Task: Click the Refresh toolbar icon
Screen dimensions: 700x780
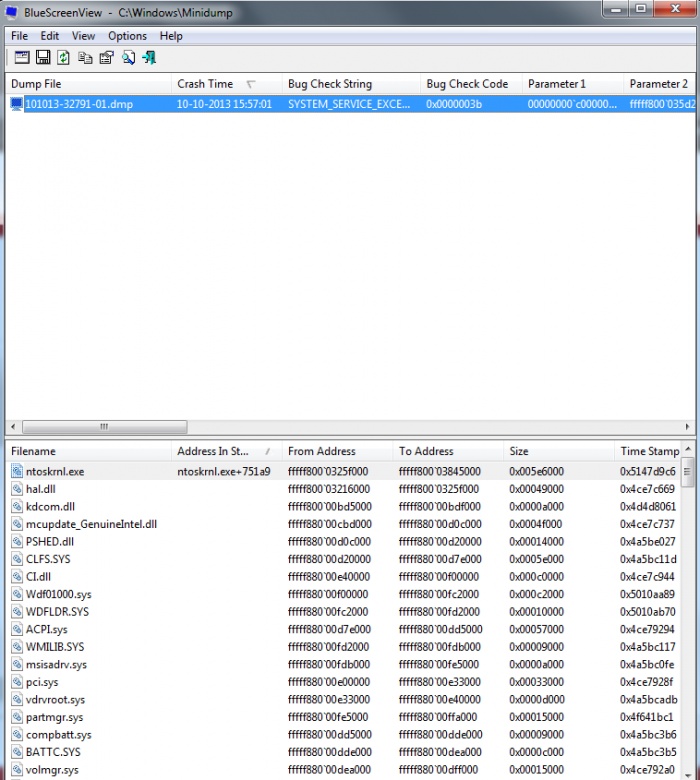Action: [63, 58]
